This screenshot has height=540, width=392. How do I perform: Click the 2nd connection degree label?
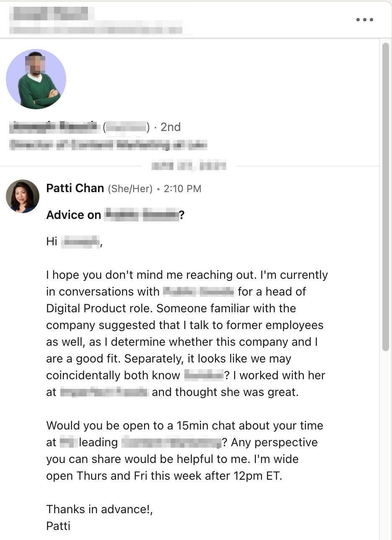(x=170, y=127)
